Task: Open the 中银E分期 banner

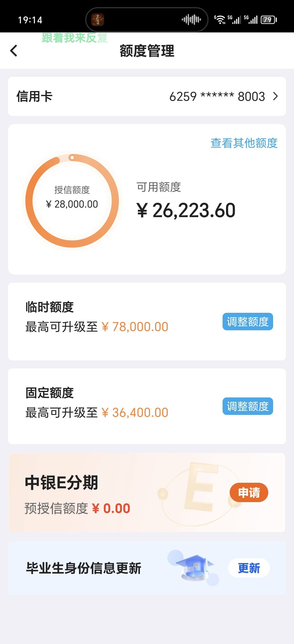Action: tap(147, 492)
